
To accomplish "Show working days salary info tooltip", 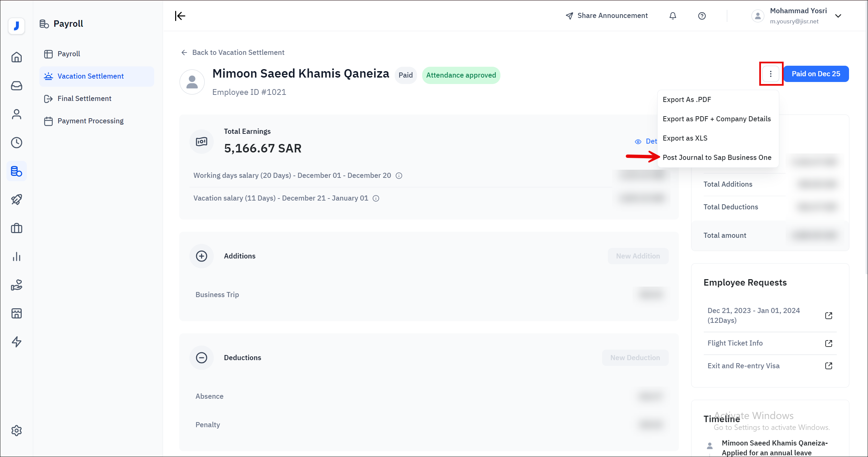I will [399, 175].
